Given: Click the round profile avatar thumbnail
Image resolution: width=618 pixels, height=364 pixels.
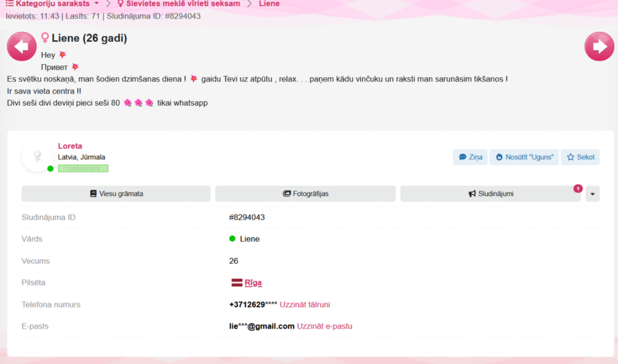Looking at the screenshot, I should click(x=36, y=156).
